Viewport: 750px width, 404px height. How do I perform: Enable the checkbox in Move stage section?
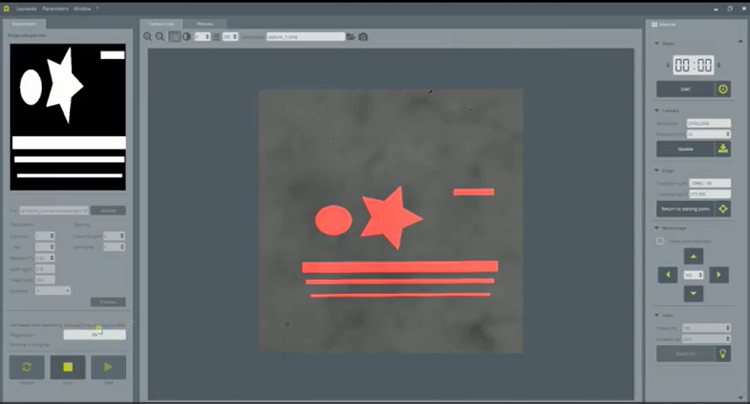(x=660, y=241)
